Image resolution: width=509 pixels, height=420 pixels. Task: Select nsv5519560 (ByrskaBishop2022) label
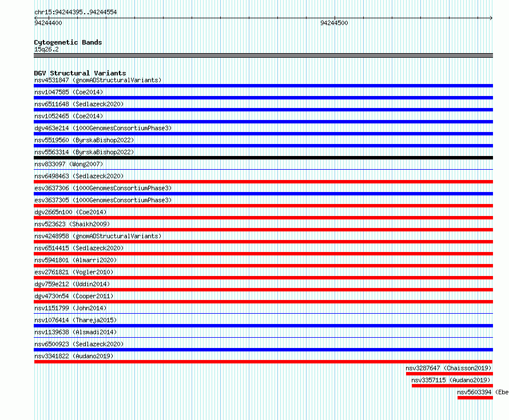tap(84, 140)
